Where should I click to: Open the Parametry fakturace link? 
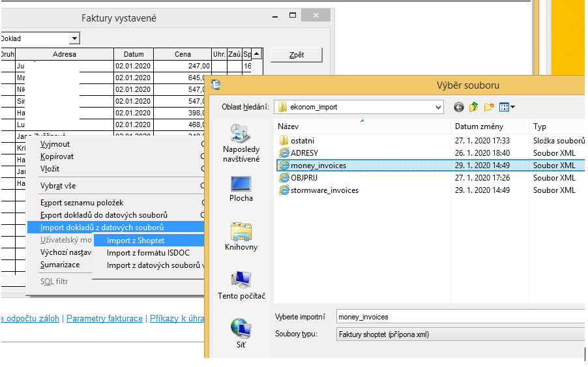coord(104,319)
